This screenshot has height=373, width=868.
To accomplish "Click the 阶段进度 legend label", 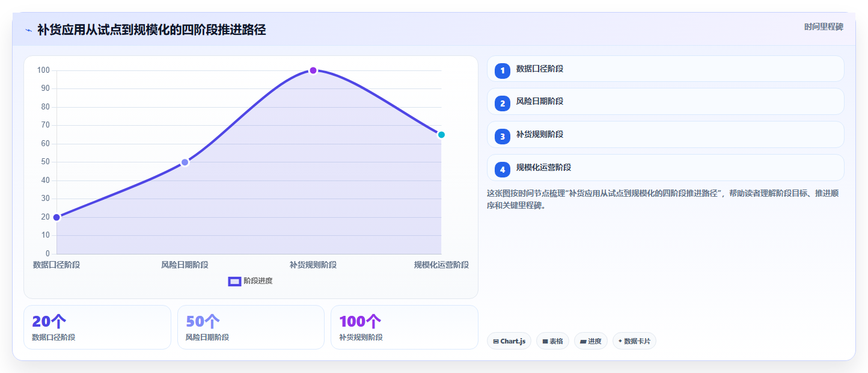I will 258,281.
